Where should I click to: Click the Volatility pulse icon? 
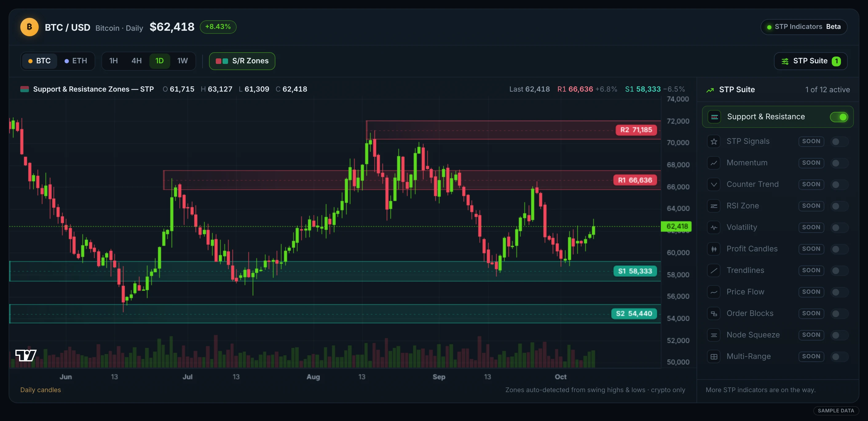click(714, 228)
